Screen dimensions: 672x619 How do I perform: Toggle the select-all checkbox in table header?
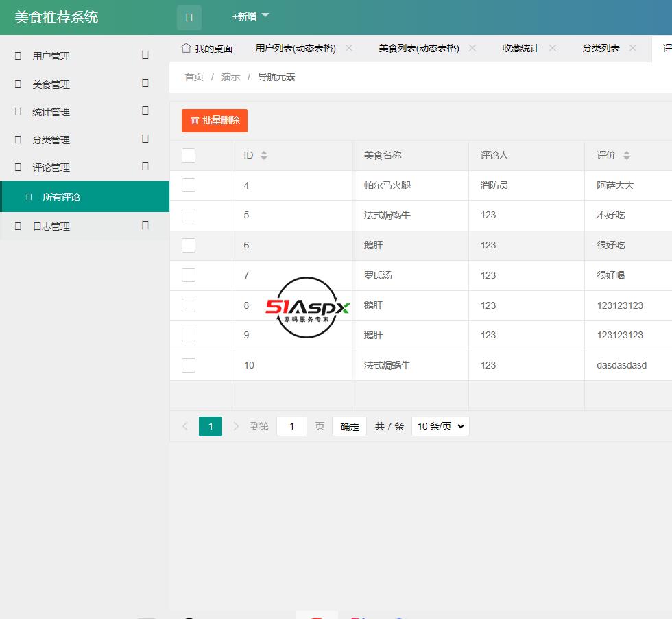pyautogui.click(x=188, y=156)
